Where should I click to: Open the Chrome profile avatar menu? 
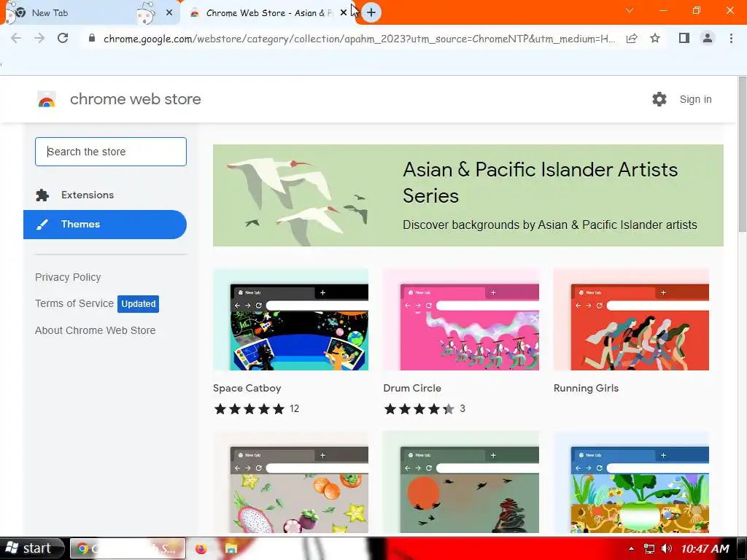pos(708,38)
